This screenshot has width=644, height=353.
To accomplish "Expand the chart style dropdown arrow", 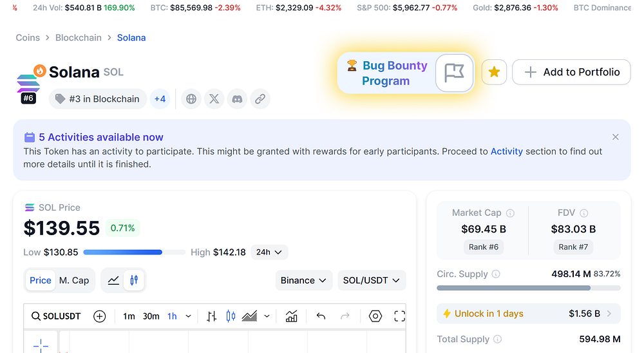I will tap(267, 316).
